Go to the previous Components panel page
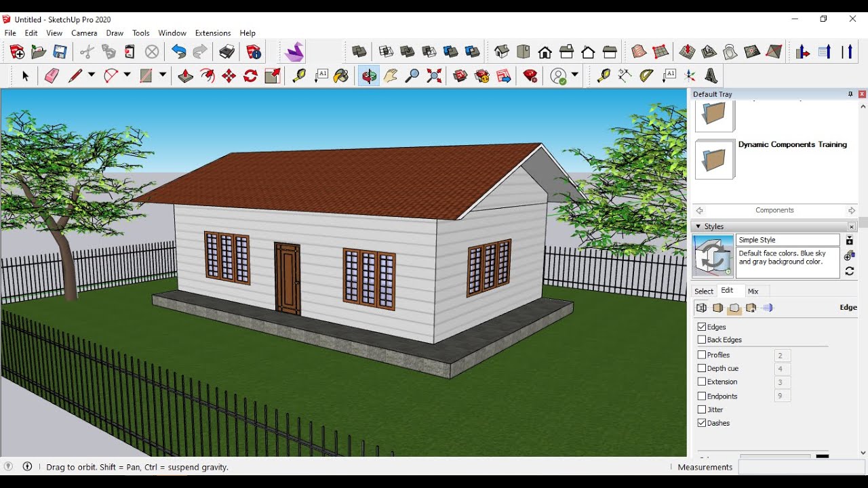This screenshot has width=868, height=488. 700,211
